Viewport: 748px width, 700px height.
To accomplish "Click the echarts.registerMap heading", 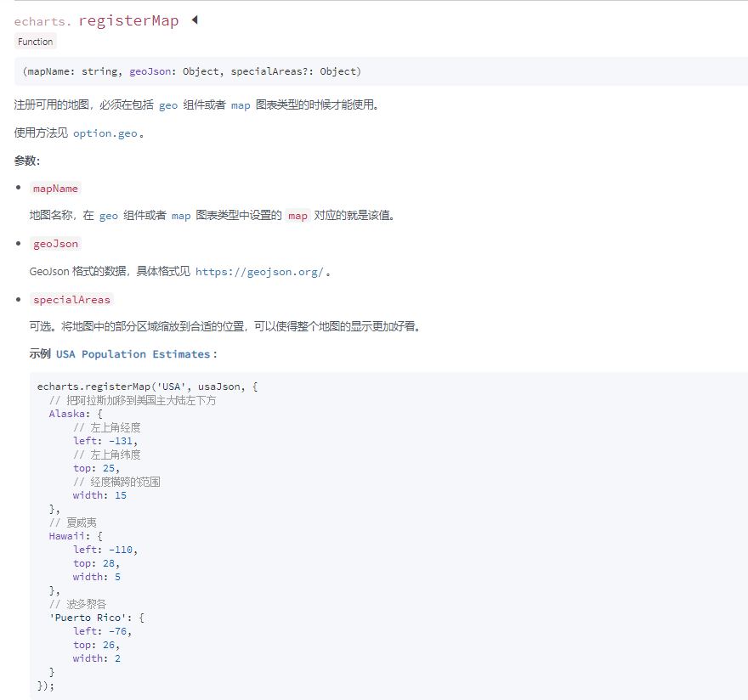I will click(96, 21).
